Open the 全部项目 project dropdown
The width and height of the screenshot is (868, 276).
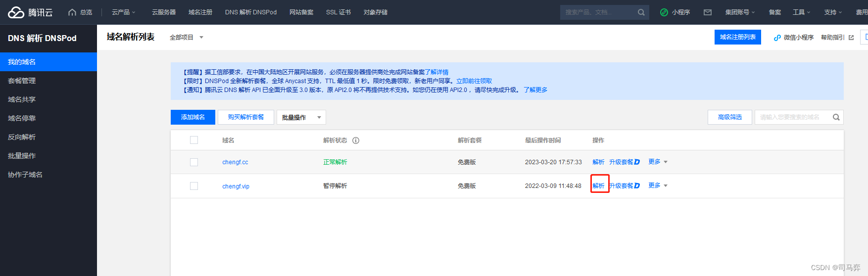[187, 38]
